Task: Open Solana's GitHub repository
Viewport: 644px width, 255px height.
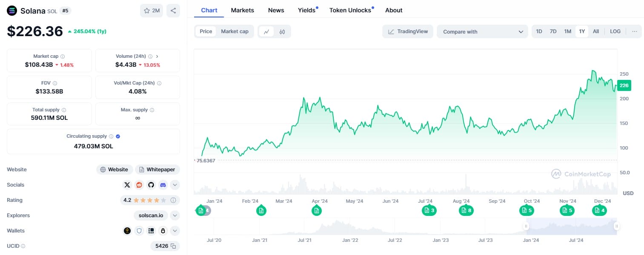Action: coord(151,185)
